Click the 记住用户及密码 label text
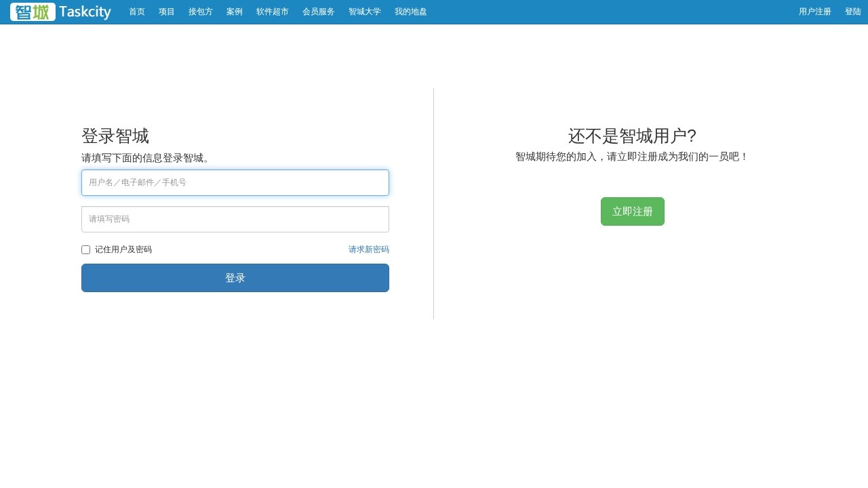Screen dimensions: 868x488 123,249
